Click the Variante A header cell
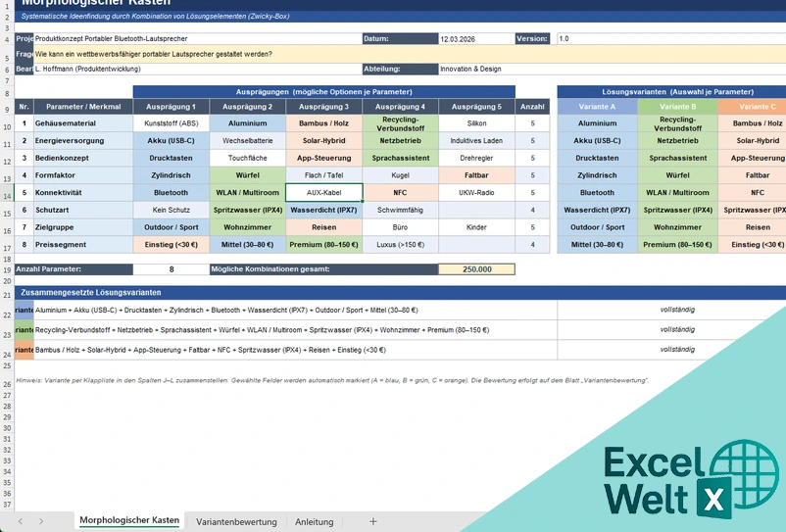This screenshot has width=786, height=532. pyautogui.click(x=597, y=106)
